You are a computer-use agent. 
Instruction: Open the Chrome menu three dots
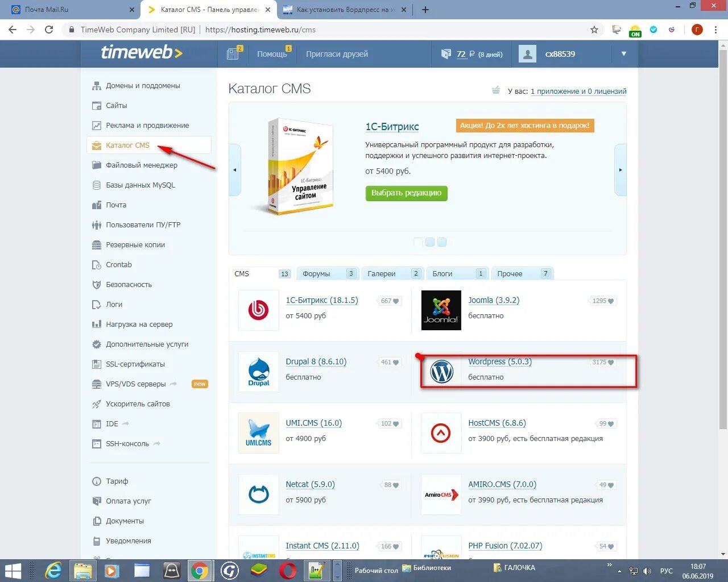(x=716, y=30)
